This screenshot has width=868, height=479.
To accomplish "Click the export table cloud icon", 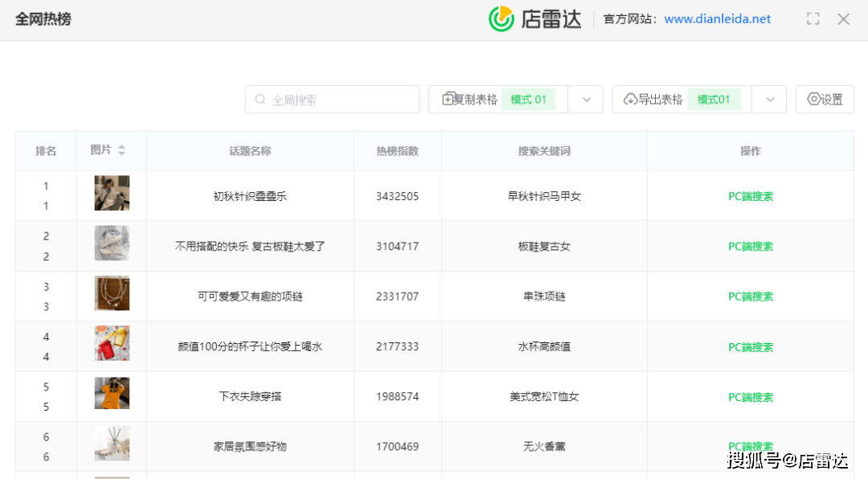I will (630, 100).
